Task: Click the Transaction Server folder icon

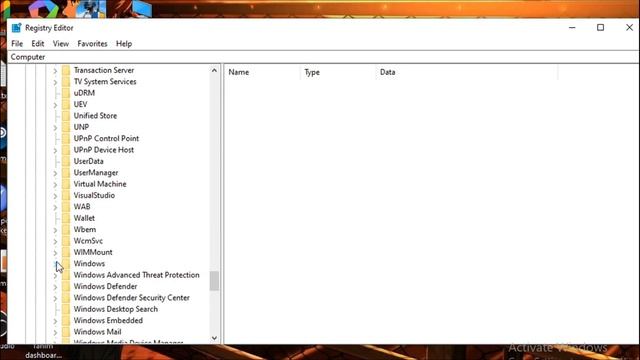Action: tap(66, 70)
